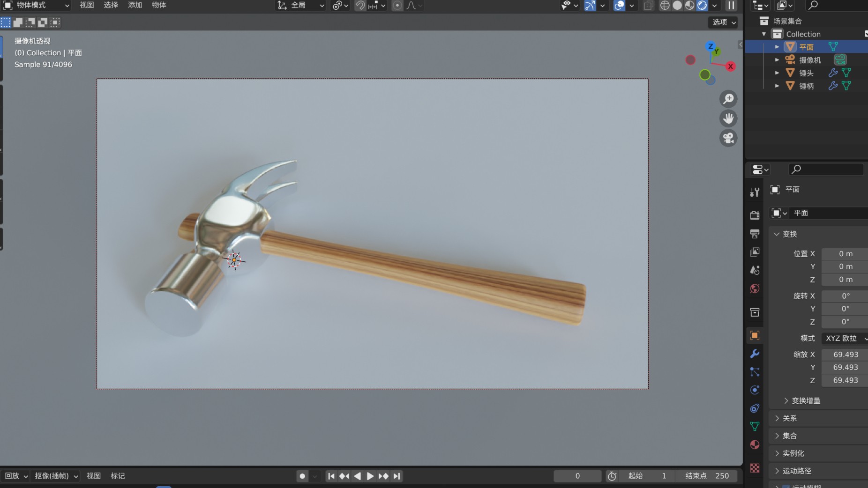
Task: Click the pan view hand gizmo
Action: (x=728, y=118)
